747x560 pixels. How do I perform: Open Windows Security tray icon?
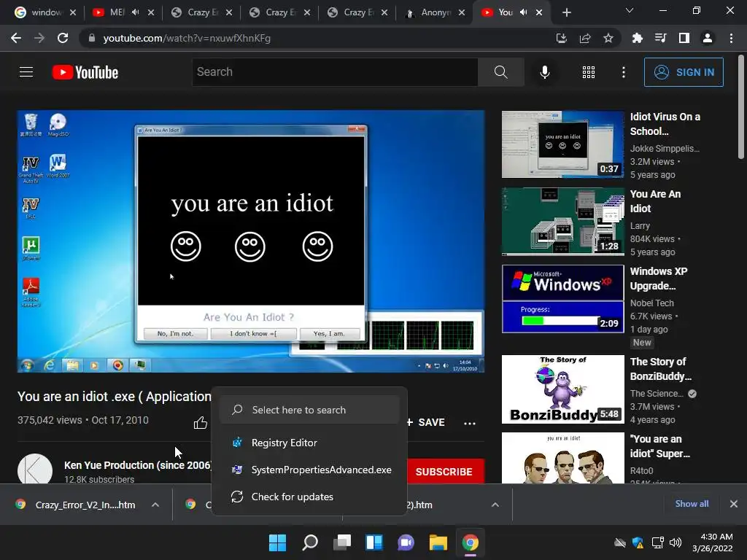click(638, 542)
